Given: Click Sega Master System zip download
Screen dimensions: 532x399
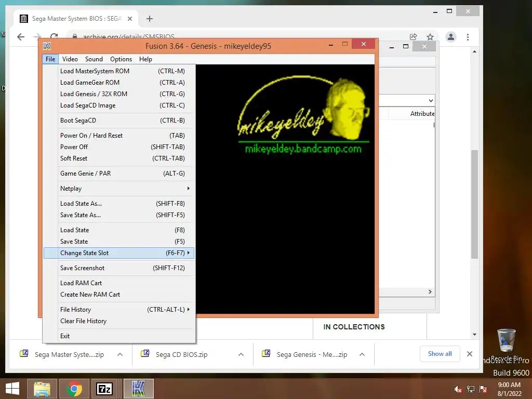Looking at the screenshot, I should [69, 354].
